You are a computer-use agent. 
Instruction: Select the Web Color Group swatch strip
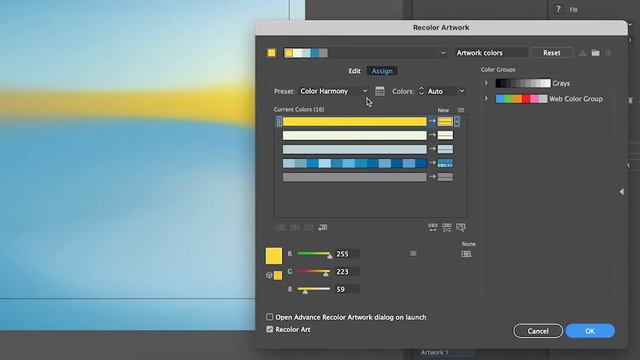(x=521, y=99)
